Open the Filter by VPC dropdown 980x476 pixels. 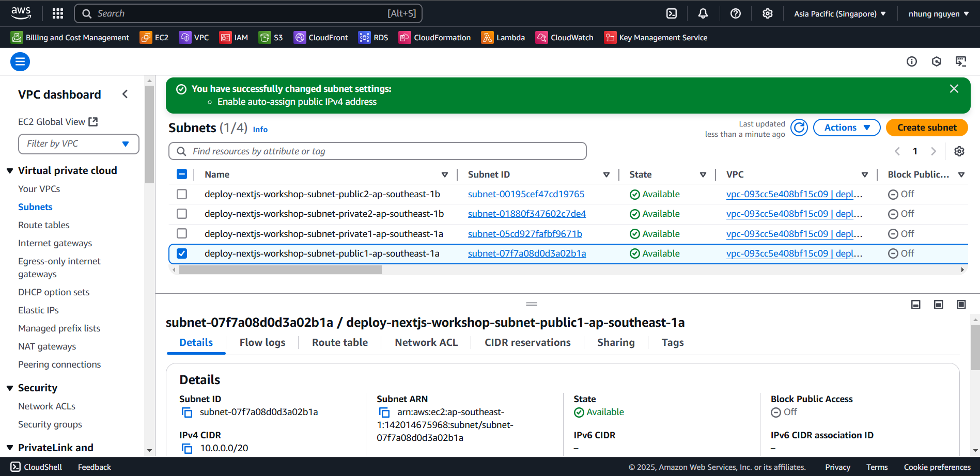click(79, 144)
